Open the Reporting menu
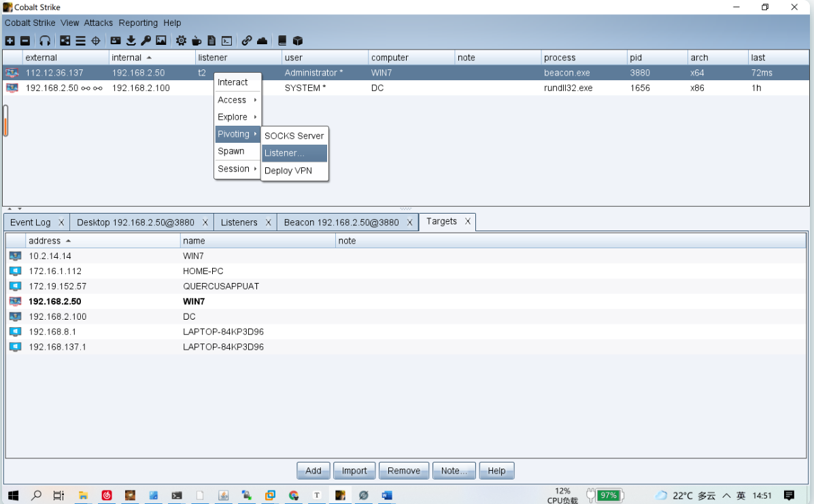This screenshot has height=504, width=814. [138, 23]
